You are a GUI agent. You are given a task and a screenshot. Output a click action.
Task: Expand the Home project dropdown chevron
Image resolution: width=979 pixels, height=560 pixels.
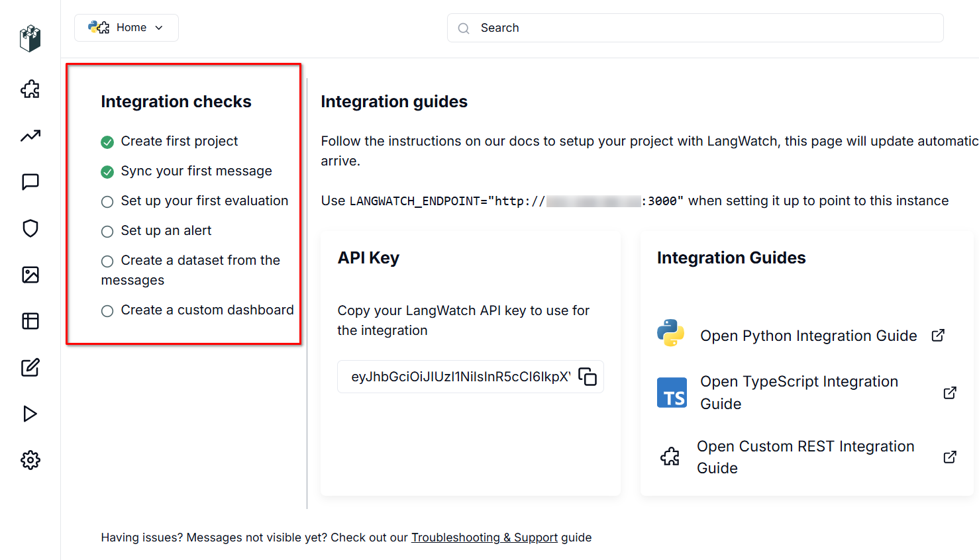pos(159,28)
